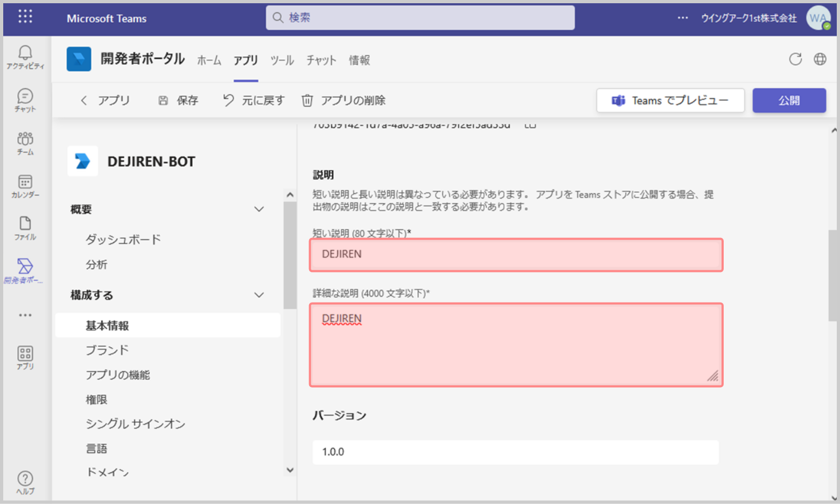This screenshot has height=504, width=840.
Task: Open the app launcher grid icon
Action: pyautogui.click(x=25, y=17)
